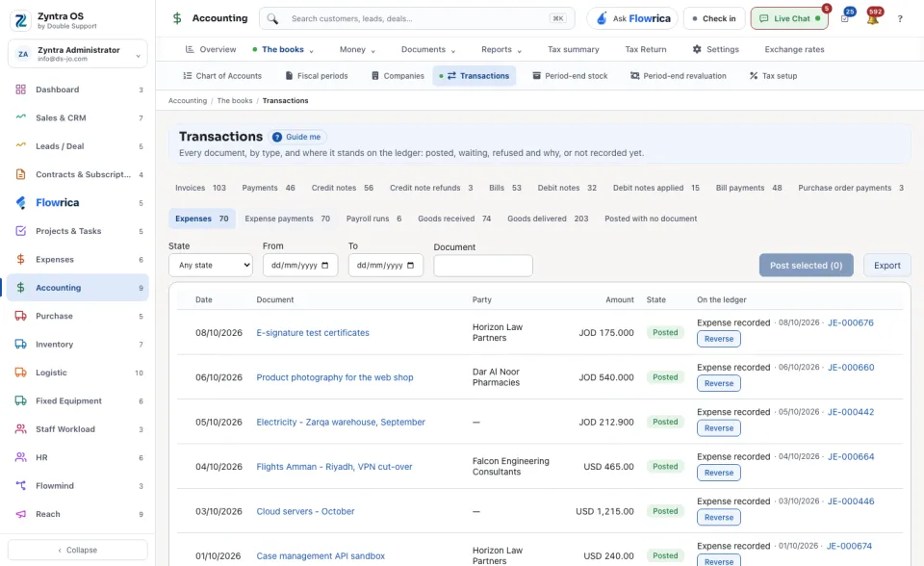Select the Invoices 103 document type

pyautogui.click(x=200, y=188)
